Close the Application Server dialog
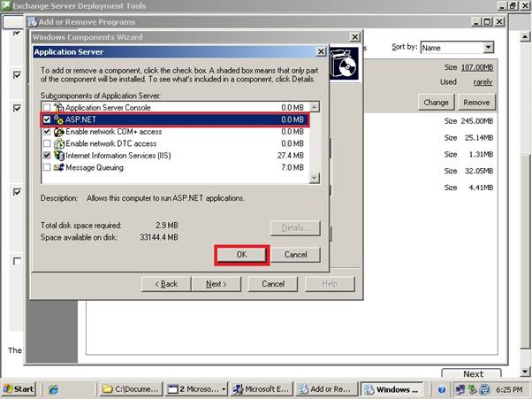This screenshot has height=399, width=532. [x=321, y=51]
